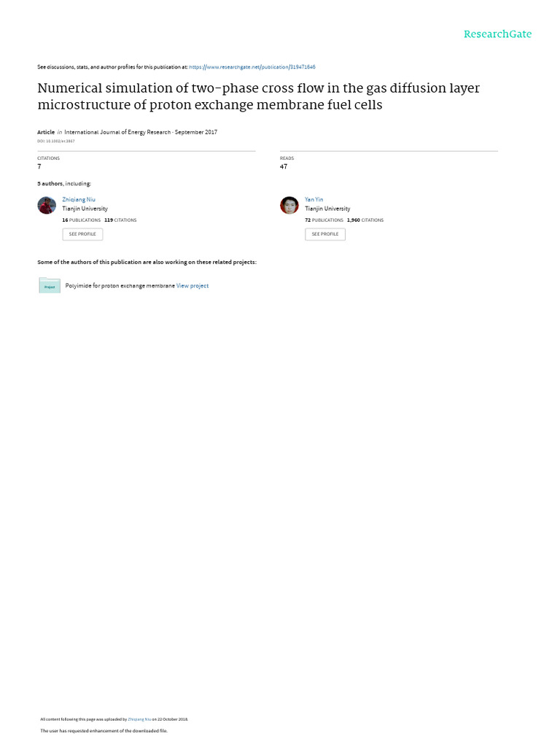Click the reads count of 47

(284, 166)
